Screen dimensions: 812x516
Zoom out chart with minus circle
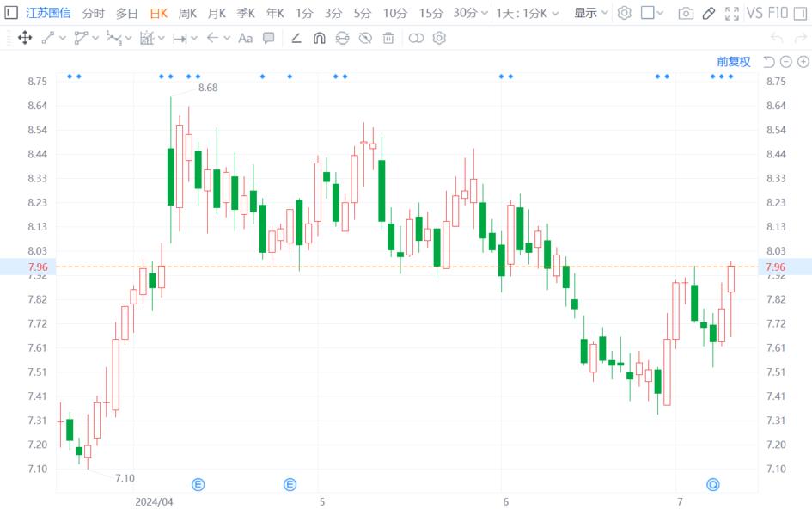[785, 62]
